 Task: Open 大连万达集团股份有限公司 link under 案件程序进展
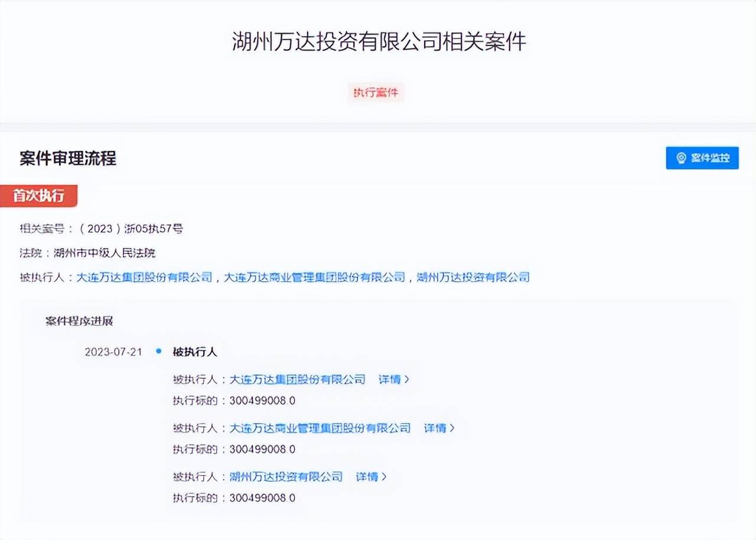(297, 379)
